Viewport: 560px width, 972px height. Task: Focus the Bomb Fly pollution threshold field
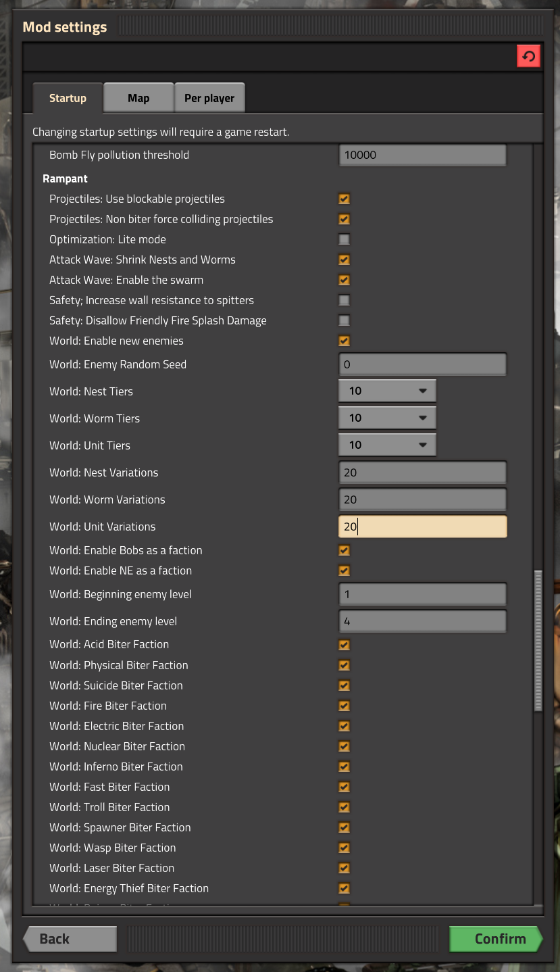click(422, 155)
